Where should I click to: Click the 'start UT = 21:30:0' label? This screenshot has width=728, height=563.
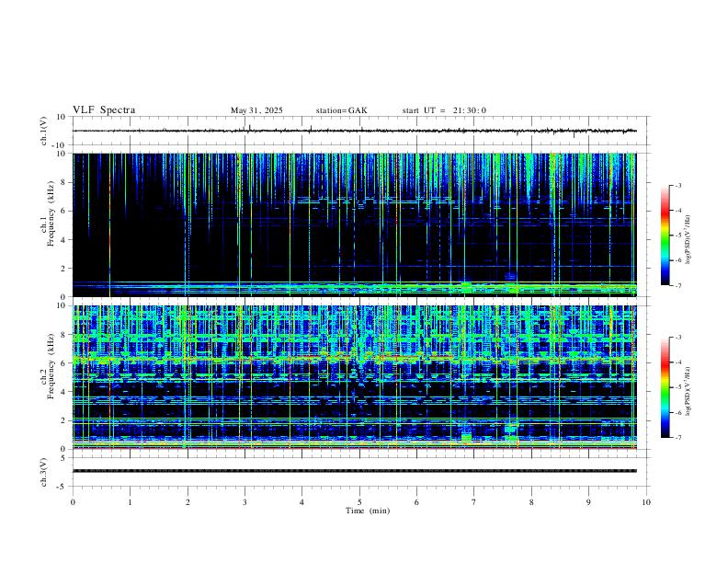444,110
